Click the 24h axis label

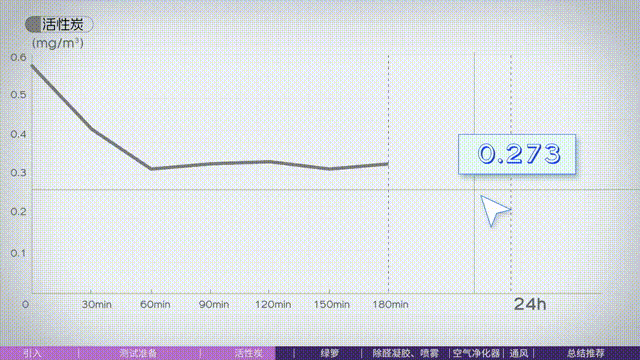pyautogui.click(x=530, y=304)
